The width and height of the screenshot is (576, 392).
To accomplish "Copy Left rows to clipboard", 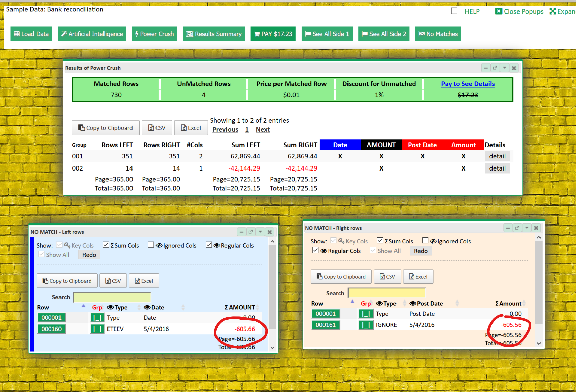I will click(67, 281).
